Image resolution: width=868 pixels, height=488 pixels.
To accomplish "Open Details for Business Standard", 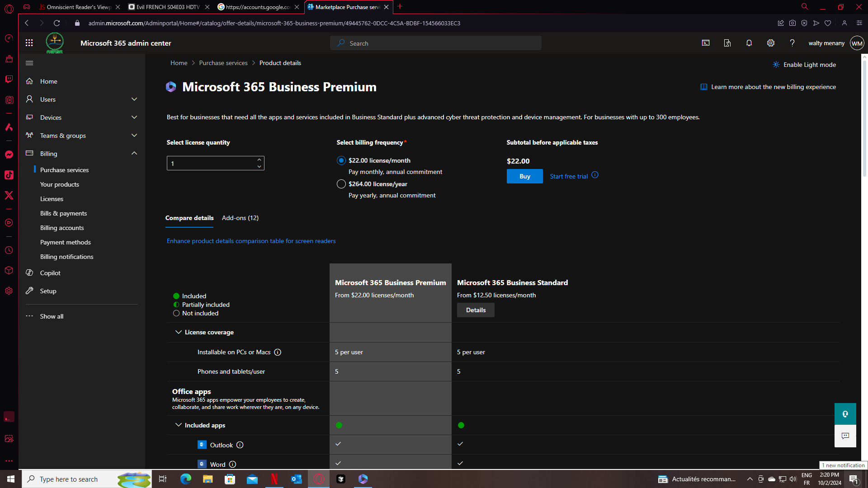I will pos(476,310).
